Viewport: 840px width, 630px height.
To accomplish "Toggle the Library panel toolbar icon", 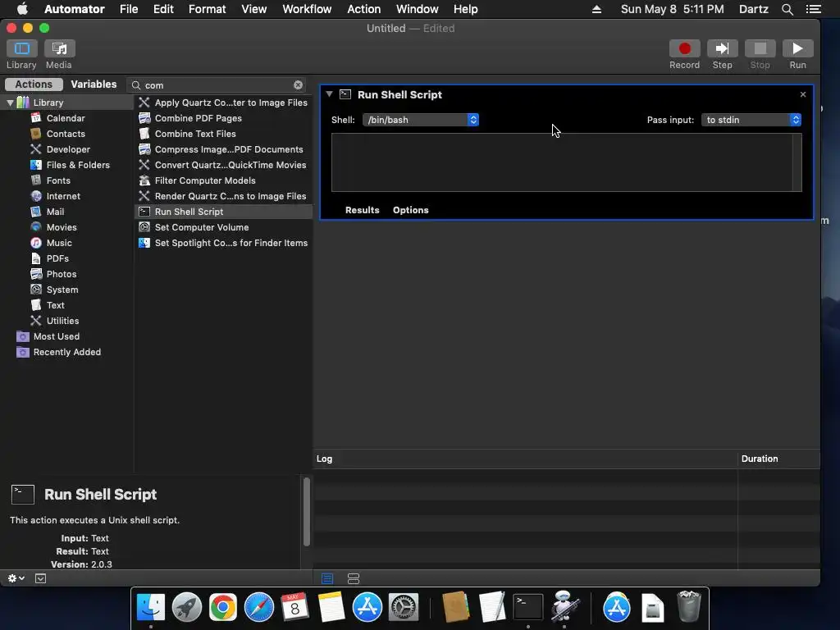I will point(22,48).
